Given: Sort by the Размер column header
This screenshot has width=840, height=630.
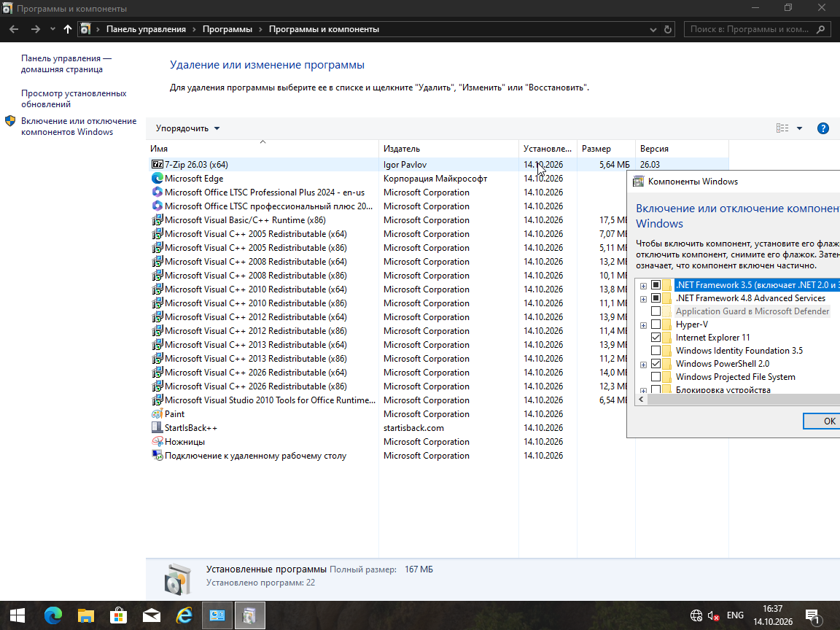Looking at the screenshot, I should (606, 149).
